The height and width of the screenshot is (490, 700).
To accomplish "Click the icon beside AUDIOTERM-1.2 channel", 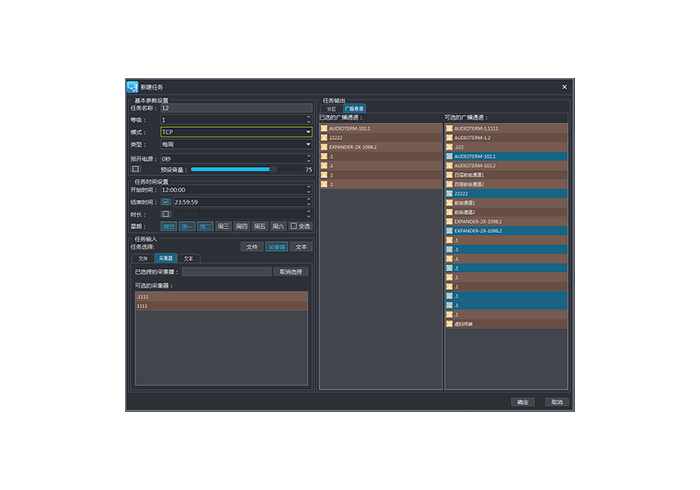I will click(449, 138).
